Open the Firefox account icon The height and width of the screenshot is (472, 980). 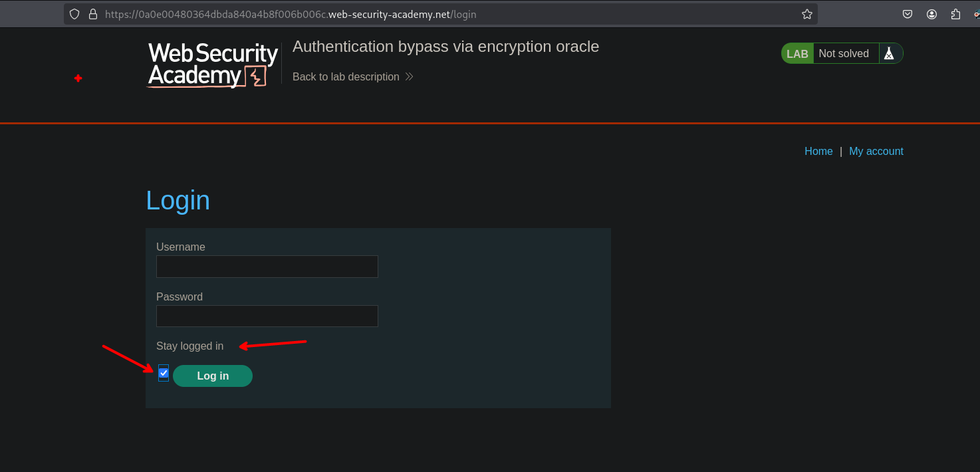point(931,14)
